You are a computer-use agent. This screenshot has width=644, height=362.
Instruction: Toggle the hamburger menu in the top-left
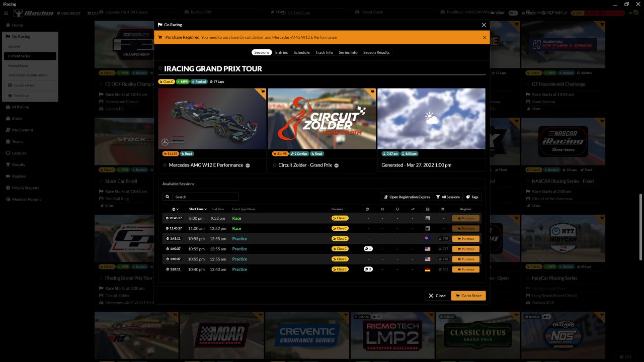click(6, 13)
